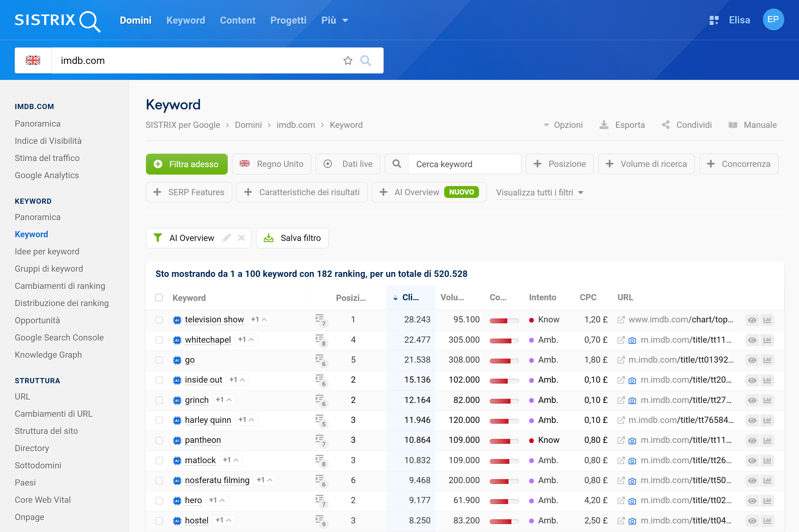Open chart history icon for hostel row
Viewport: 799px width, 532px height.
coord(767,521)
